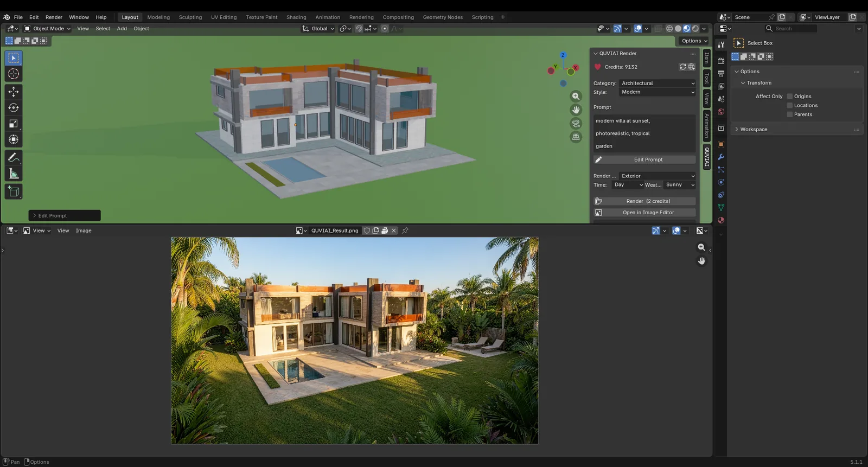The width and height of the screenshot is (868, 467).
Task: Switch to wireframe viewport shading
Action: coord(669,29)
